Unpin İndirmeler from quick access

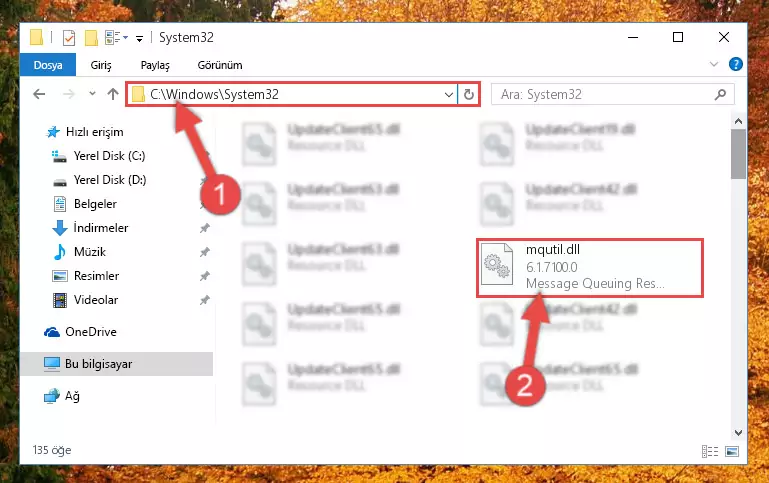click(x=205, y=228)
